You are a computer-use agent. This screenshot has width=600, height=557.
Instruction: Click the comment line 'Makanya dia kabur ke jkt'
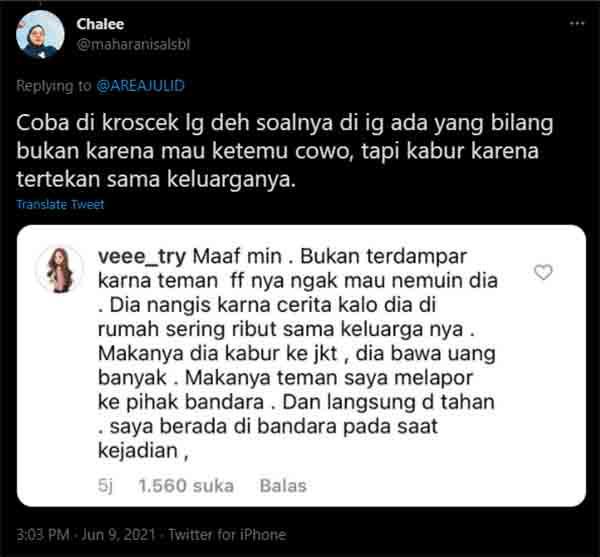218,353
